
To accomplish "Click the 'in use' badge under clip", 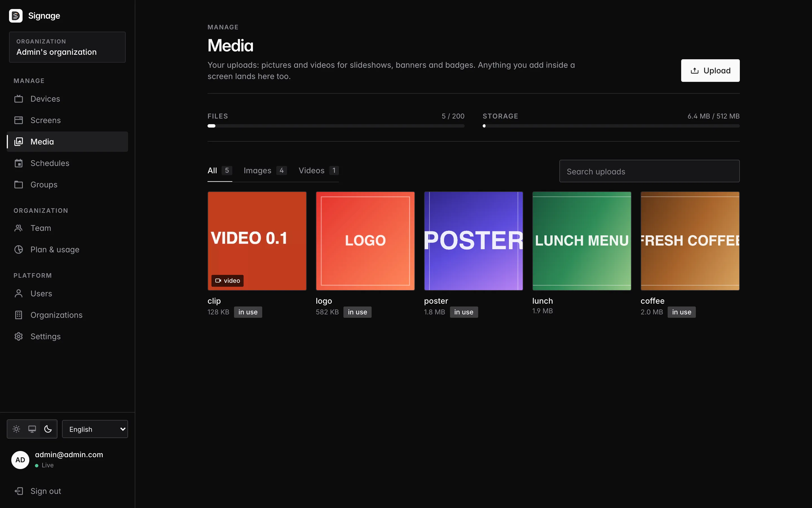I will (x=248, y=312).
